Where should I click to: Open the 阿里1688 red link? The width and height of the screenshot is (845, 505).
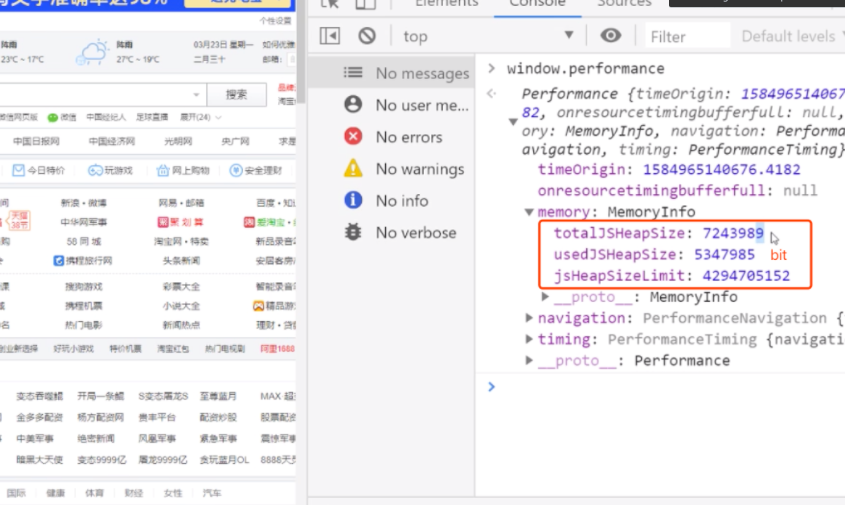coord(278,349)
